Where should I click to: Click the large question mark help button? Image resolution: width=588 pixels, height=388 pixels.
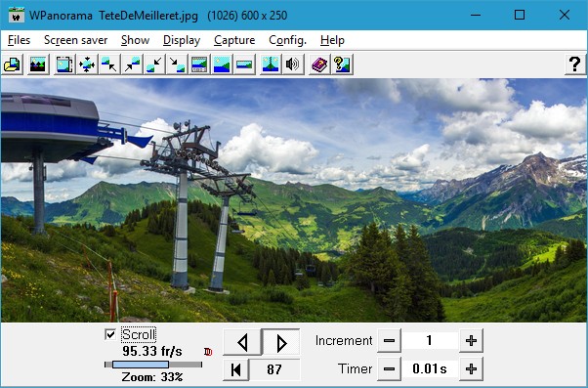coord(575,65)
